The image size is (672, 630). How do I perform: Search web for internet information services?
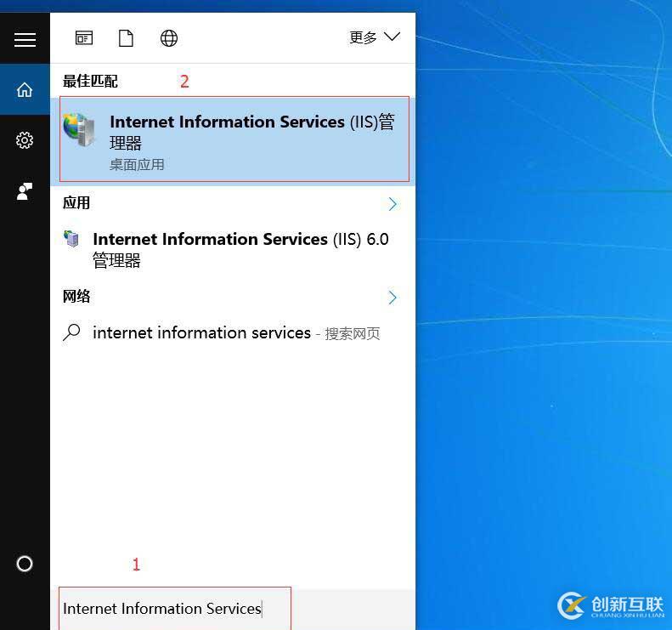pos(233,332)
